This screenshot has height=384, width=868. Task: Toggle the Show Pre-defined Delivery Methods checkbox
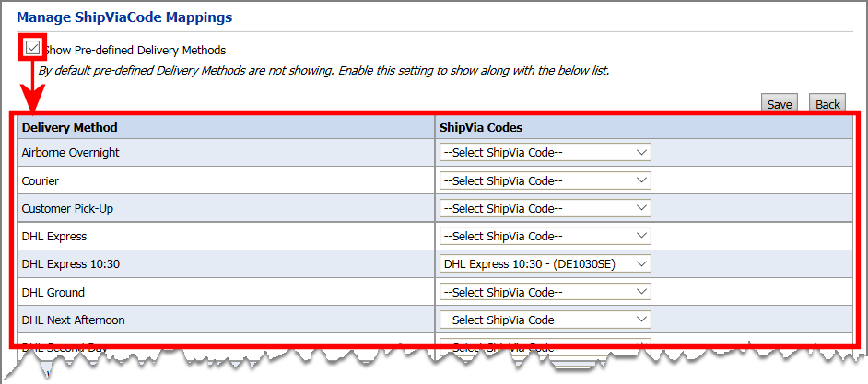click(x=33, y=49)
